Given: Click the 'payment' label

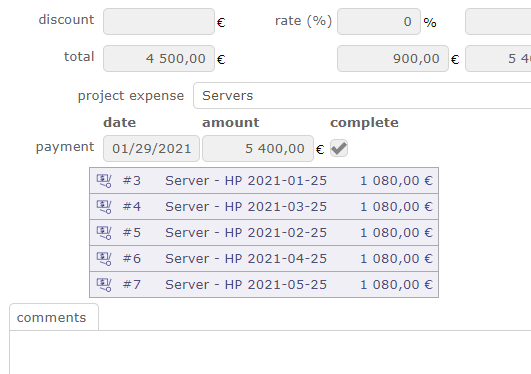Looking at the screenshot, I should coord(65,147).
